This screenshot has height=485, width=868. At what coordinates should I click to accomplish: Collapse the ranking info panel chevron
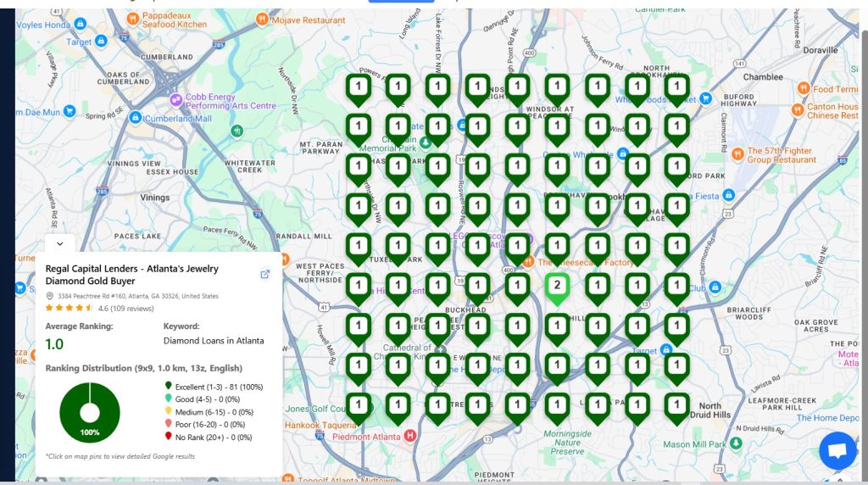(60, 243)
